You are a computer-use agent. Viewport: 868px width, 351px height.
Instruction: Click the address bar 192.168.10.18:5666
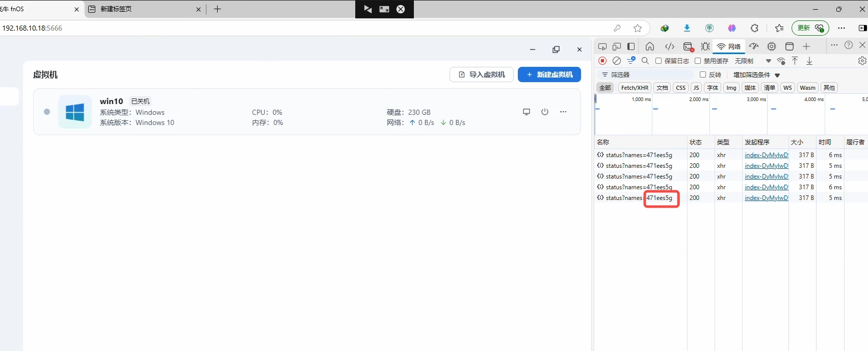point(32,28)
